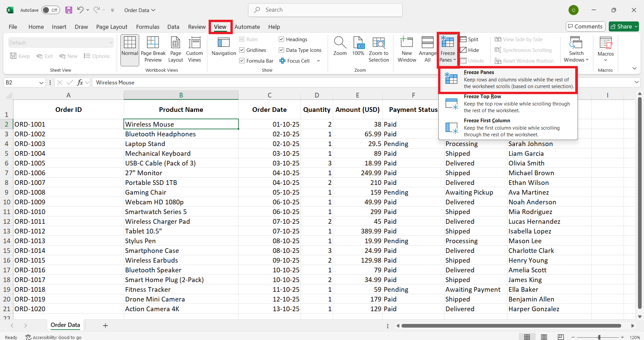Open a New Window
Screen dimensions: 644x340
click(407, 49)
